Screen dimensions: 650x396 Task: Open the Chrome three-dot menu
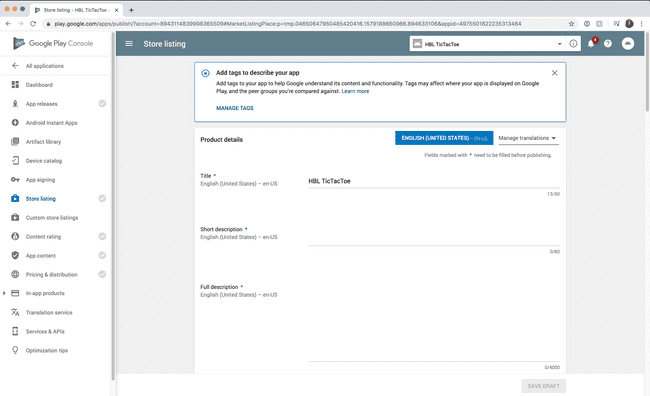[x=641, y=24]
